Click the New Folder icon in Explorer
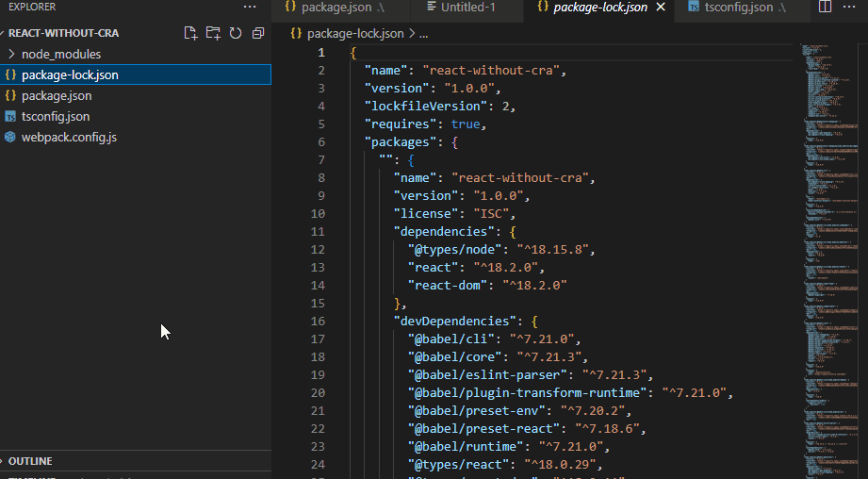868x479 pixels. click(x=213, y=33)
